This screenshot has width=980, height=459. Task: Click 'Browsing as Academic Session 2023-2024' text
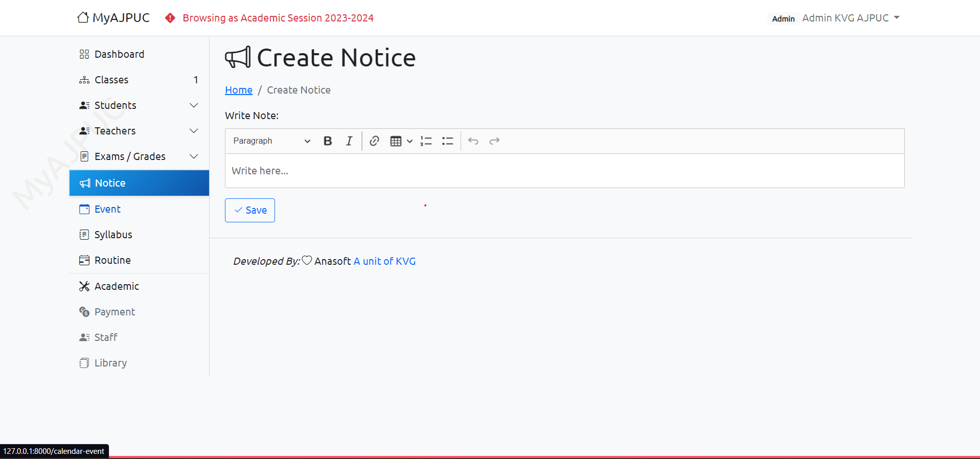[x=278, y=18]
